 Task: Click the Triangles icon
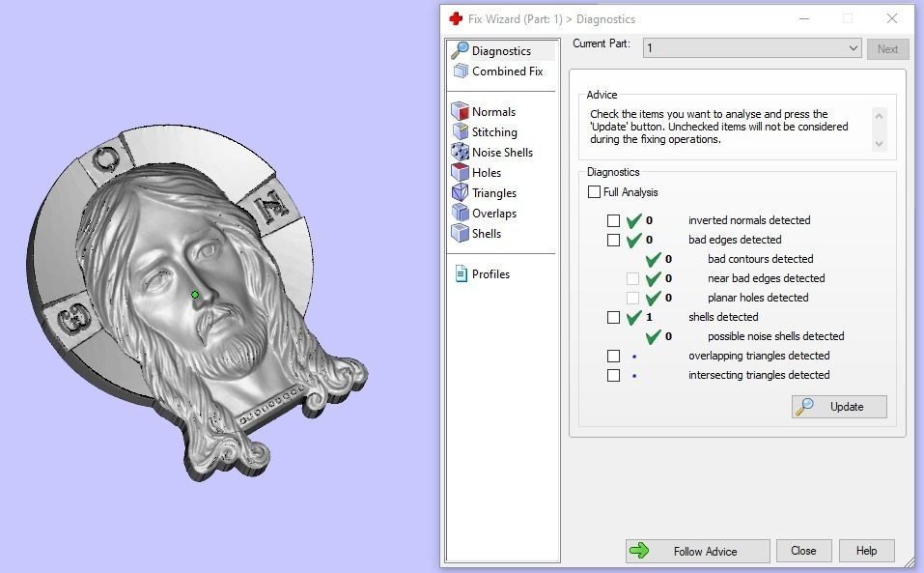[460, 192]
